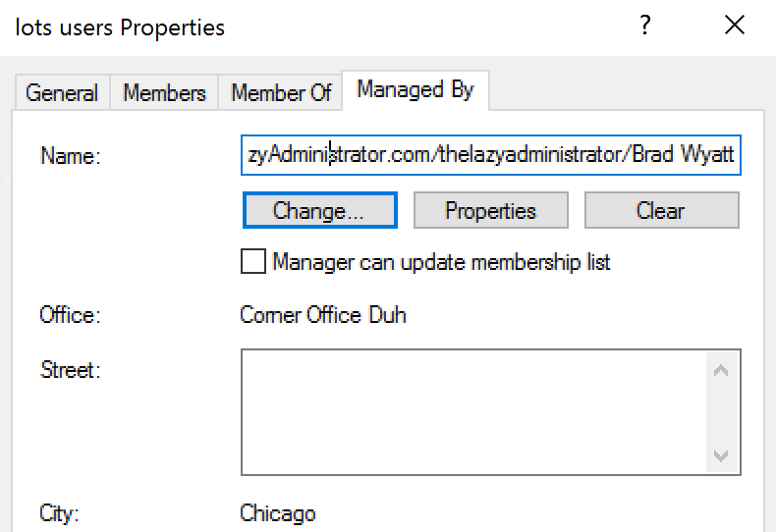Click the Change... button
Screen dimensions: 776x532
(x=319, y=210)
